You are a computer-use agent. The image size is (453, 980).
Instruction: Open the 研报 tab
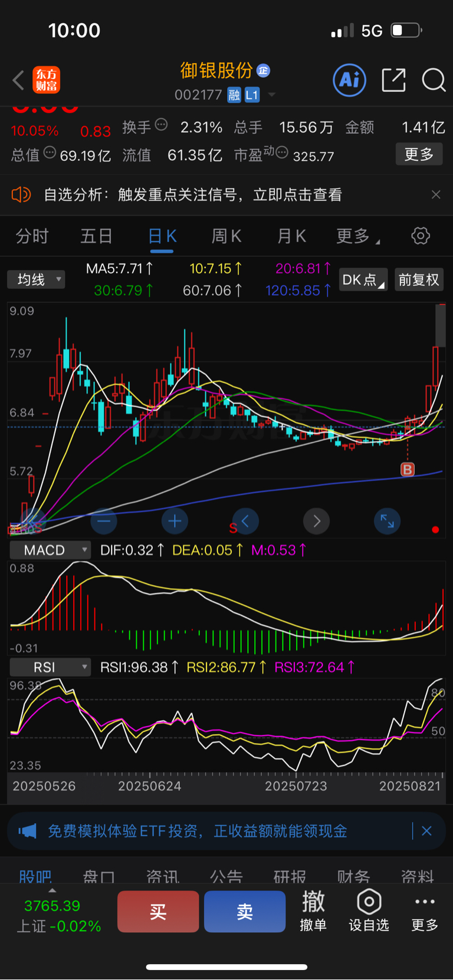(x=290, y=876)
